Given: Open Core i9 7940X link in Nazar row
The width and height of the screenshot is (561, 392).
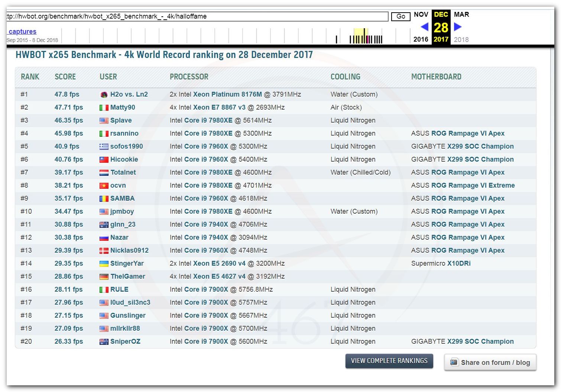Looking at the screenshot, I should [x=206, y=237].
